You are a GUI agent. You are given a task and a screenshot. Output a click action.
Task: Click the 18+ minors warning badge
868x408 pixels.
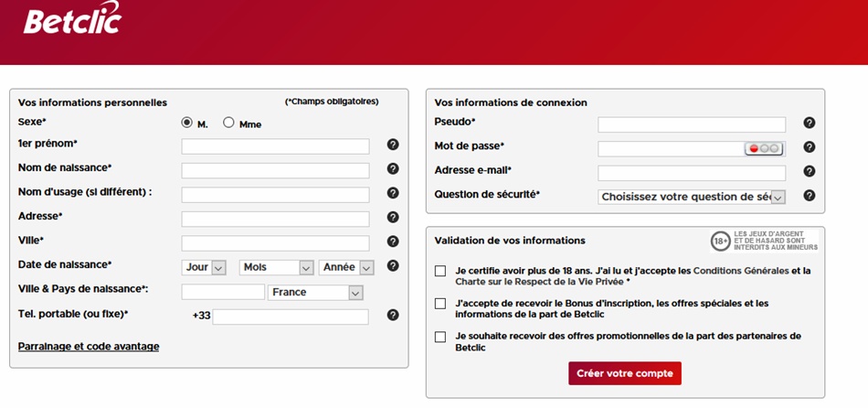pos(764,242)
